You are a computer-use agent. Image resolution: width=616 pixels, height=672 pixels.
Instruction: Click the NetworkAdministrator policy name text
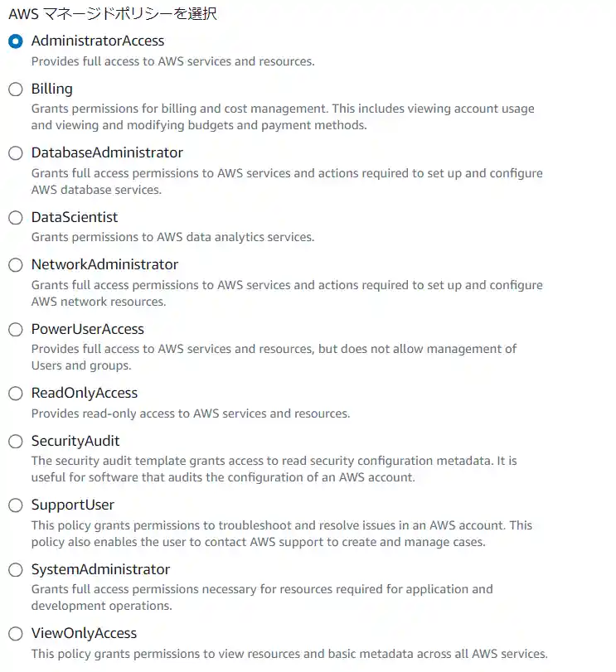click(104, 264)
